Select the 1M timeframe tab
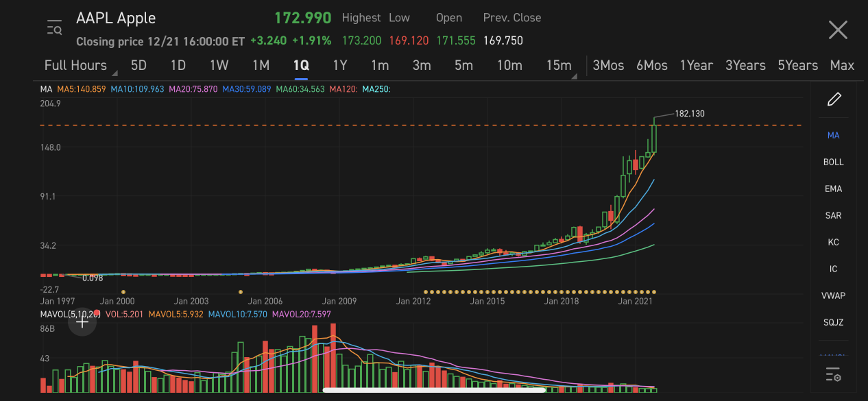The height and width of the screenshot is (401, 868). point(261,66)
